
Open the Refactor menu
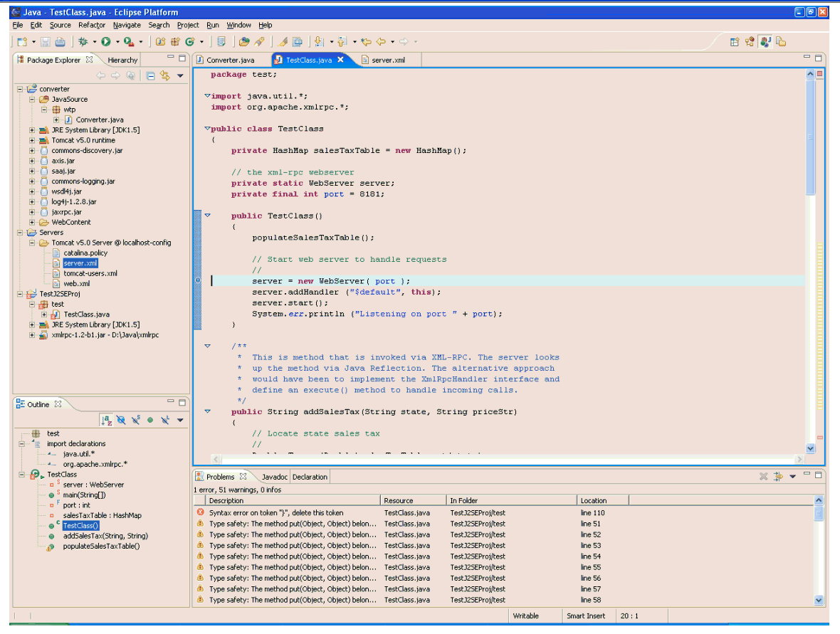tap(92, 25)
